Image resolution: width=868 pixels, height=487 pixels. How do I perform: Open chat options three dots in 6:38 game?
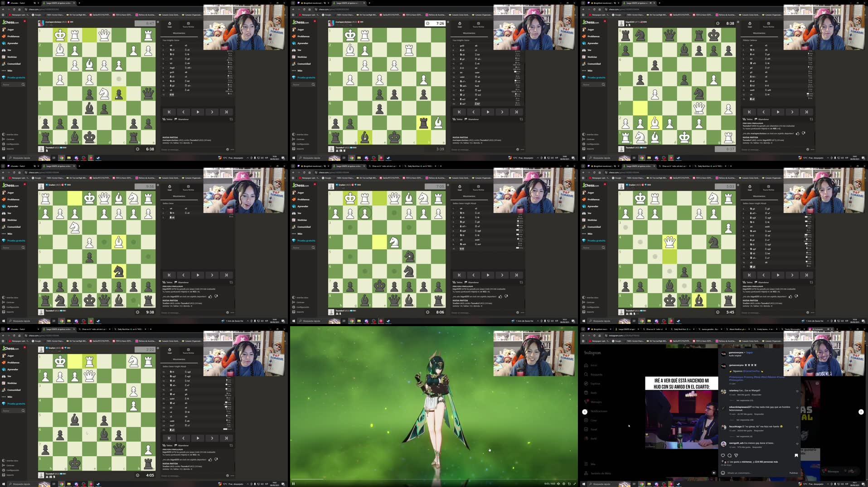[x=232, y=149]
